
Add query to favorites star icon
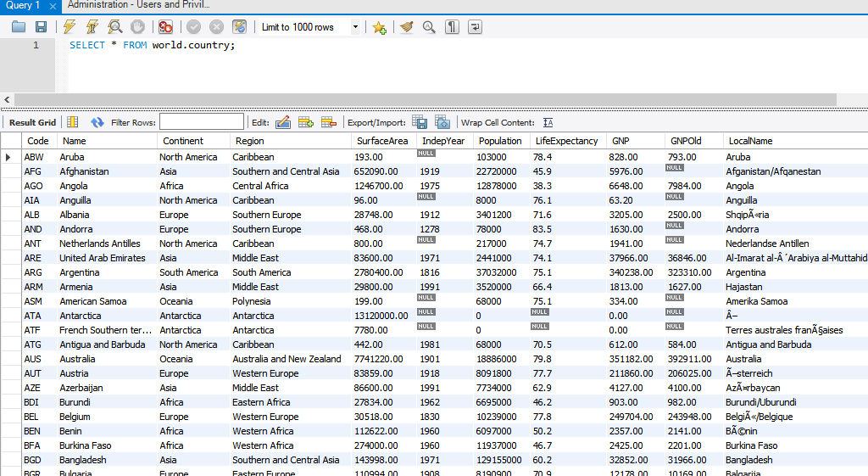(x=379, y=27)
